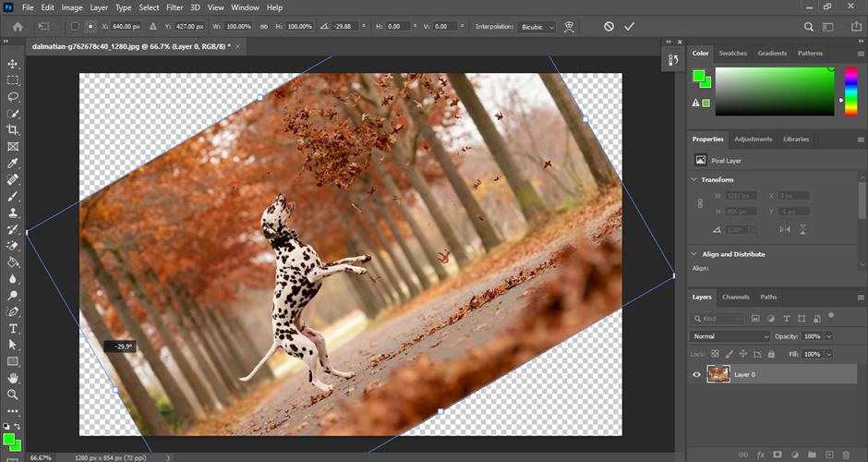Select the History Brush tool

click(x=12, y=229)
